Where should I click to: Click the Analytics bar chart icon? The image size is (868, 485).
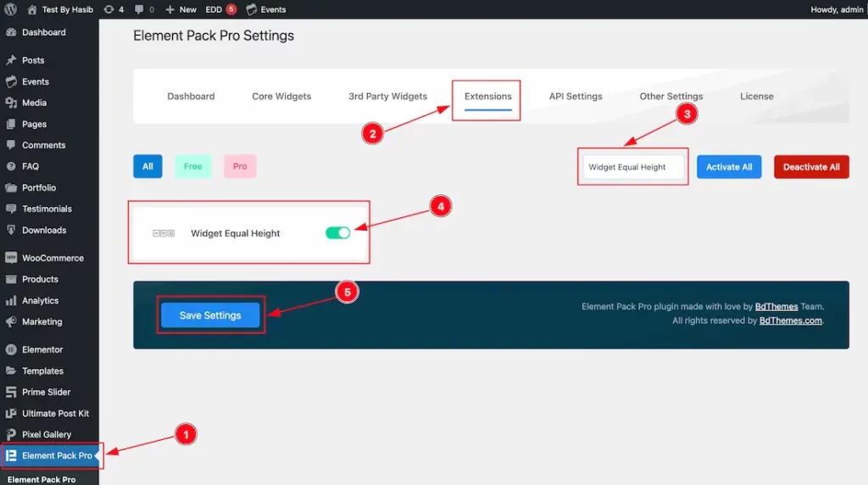(11, 301)
